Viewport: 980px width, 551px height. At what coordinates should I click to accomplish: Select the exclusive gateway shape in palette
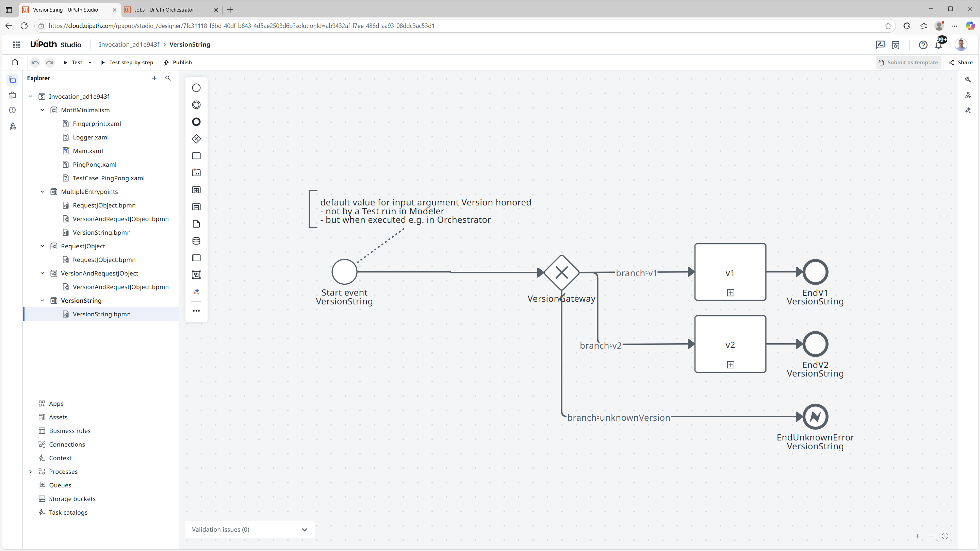(196, 139)
